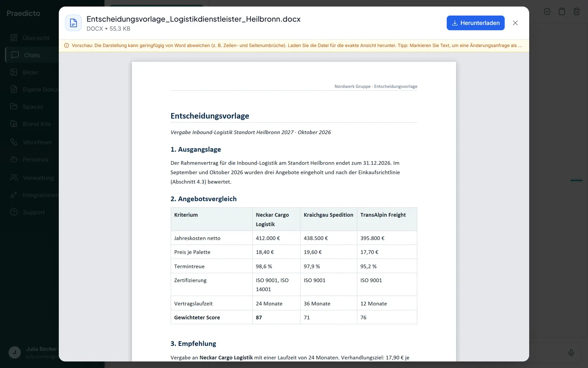Click the '395.800 €' table cell

[x=387, y=238]
